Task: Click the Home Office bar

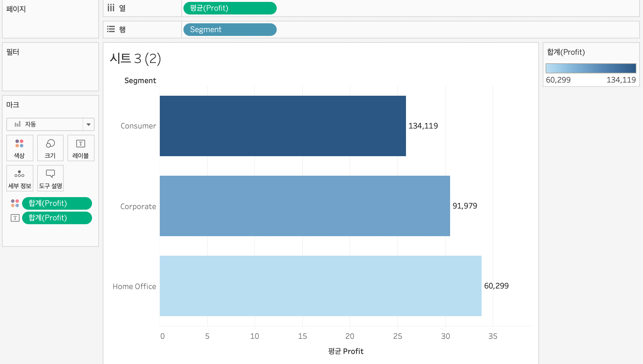Action: tap(320, 286)
